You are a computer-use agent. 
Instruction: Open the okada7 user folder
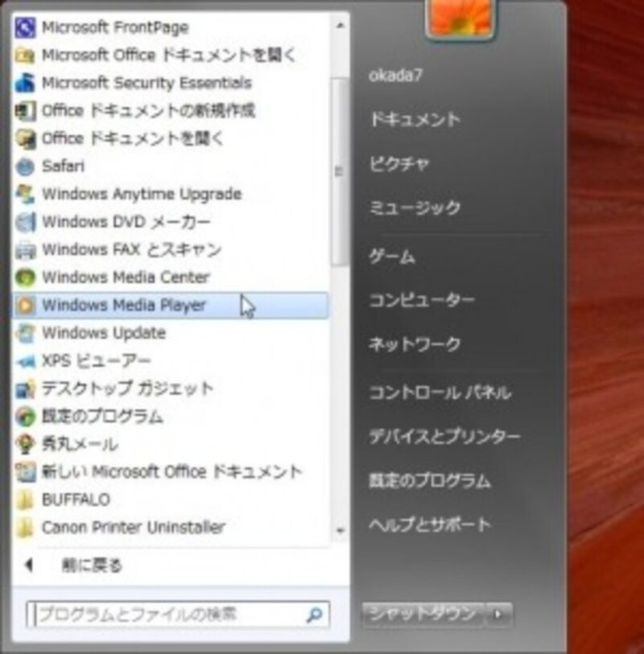395,76
